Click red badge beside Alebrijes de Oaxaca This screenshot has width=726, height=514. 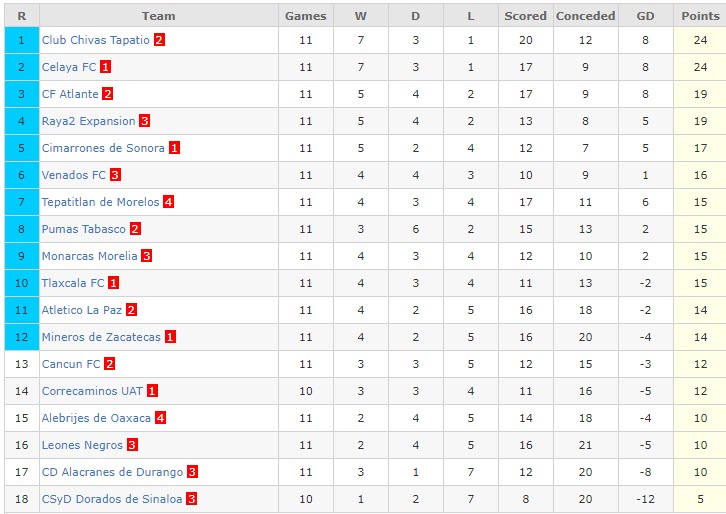(x=160, y=418)
